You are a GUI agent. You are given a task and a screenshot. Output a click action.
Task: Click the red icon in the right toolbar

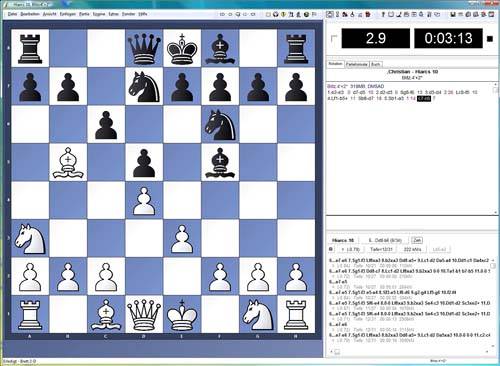click(x=368, y=14)
